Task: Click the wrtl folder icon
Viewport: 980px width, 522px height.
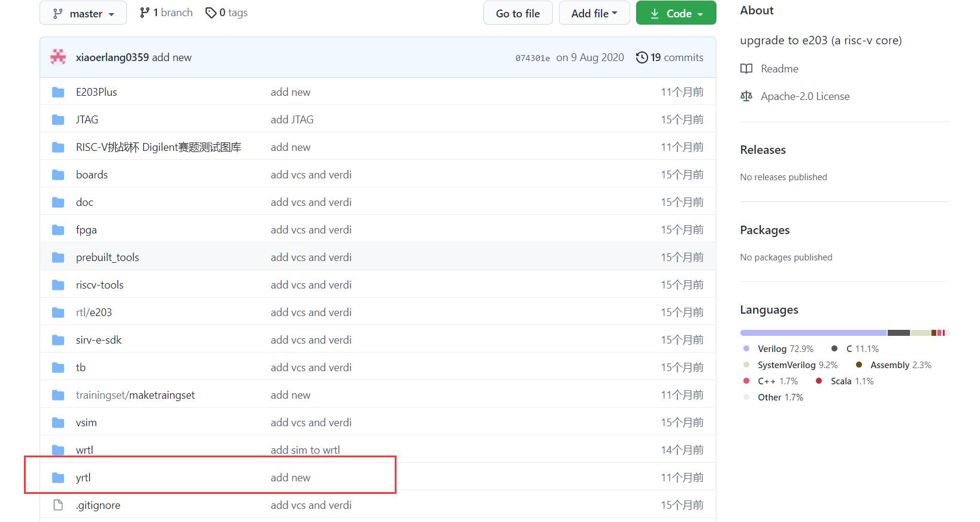Action: point(58,450)
